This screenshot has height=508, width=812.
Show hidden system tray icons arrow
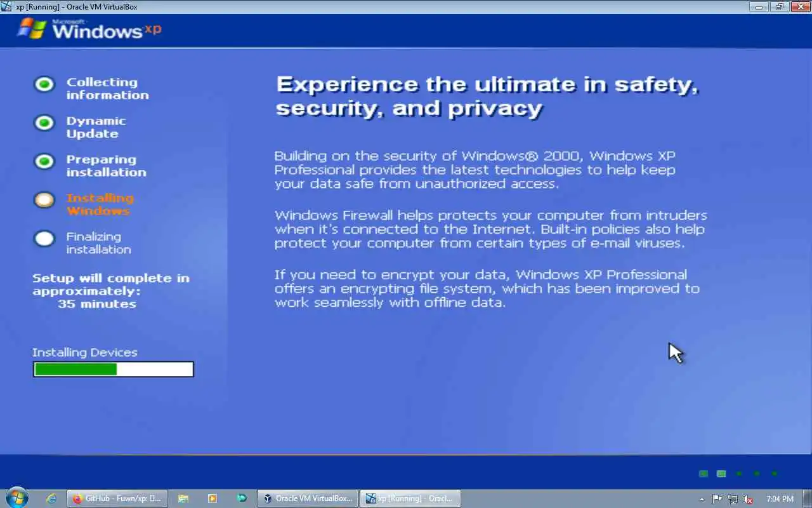702,499
